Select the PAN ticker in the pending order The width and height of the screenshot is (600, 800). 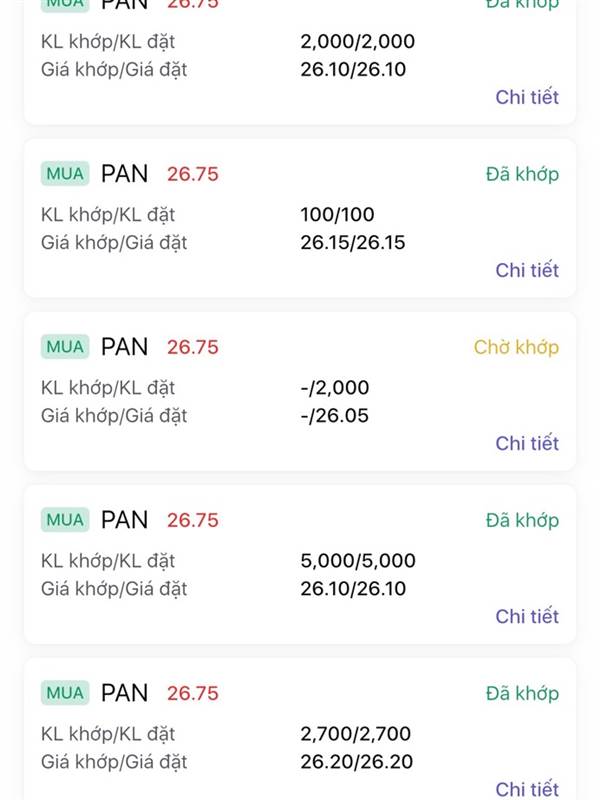coord(124,347)
